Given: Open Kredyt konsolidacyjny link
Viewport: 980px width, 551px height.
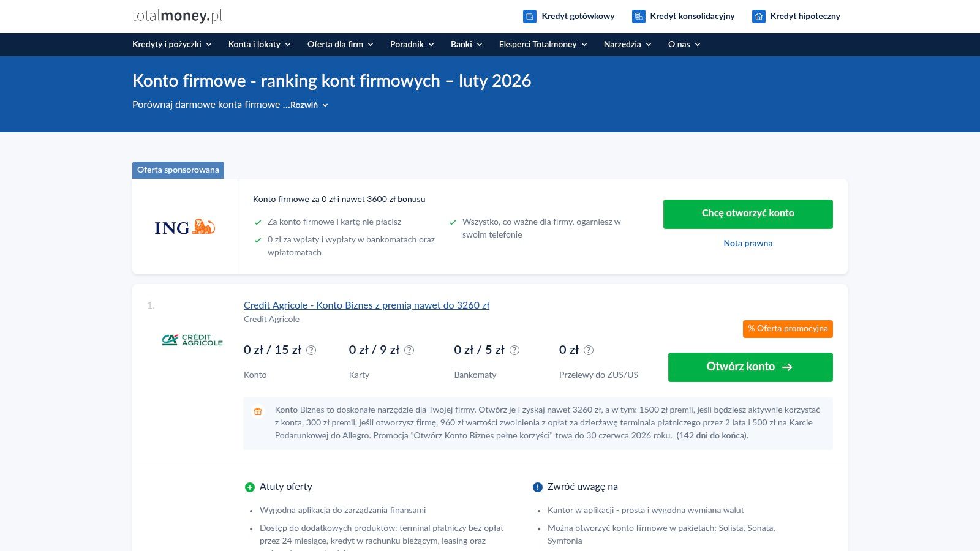Looking at the screenshot, I should (692, 17).
